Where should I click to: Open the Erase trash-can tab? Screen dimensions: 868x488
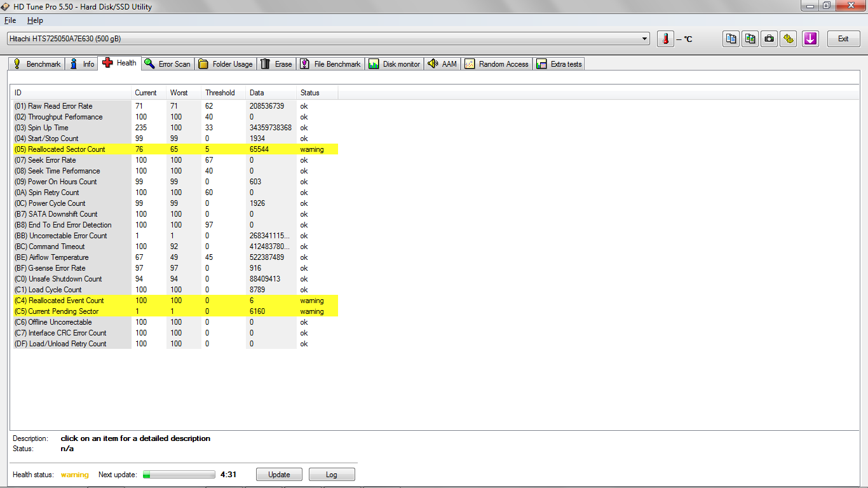[x=276, y=64]
